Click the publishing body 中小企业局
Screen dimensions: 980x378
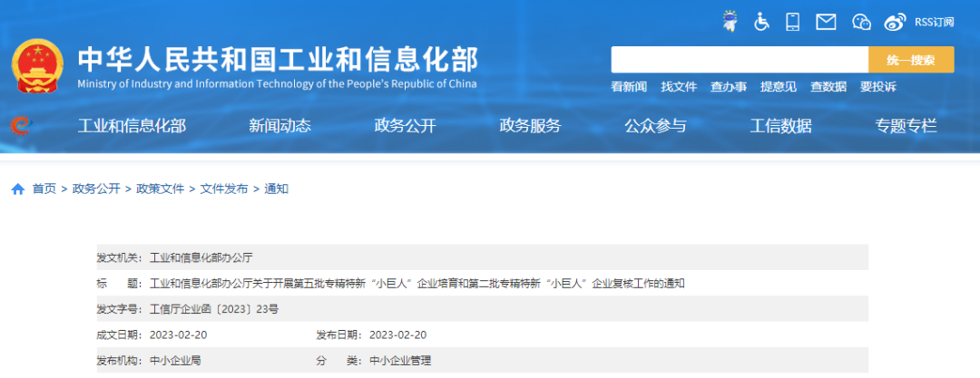[x=175, y=361]
